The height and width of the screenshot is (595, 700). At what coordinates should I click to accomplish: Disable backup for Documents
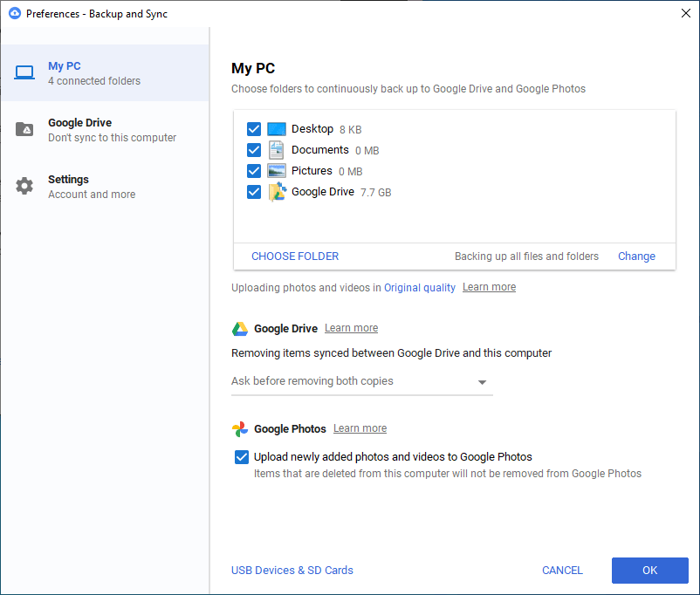pos(253,149)
